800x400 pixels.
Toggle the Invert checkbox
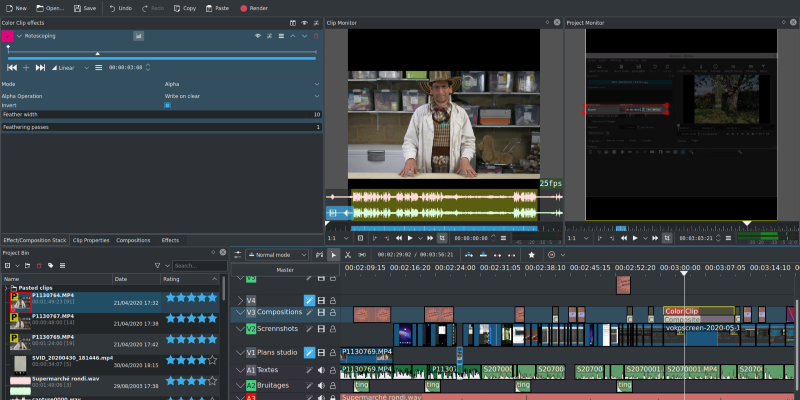[167, 104]
